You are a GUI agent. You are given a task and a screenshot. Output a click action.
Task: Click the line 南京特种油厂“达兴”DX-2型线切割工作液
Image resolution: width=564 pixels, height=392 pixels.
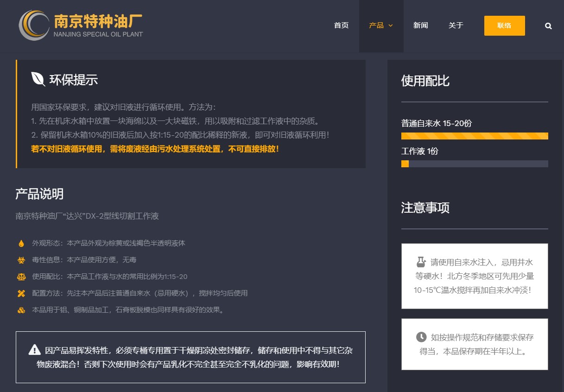tap(87, 216)
